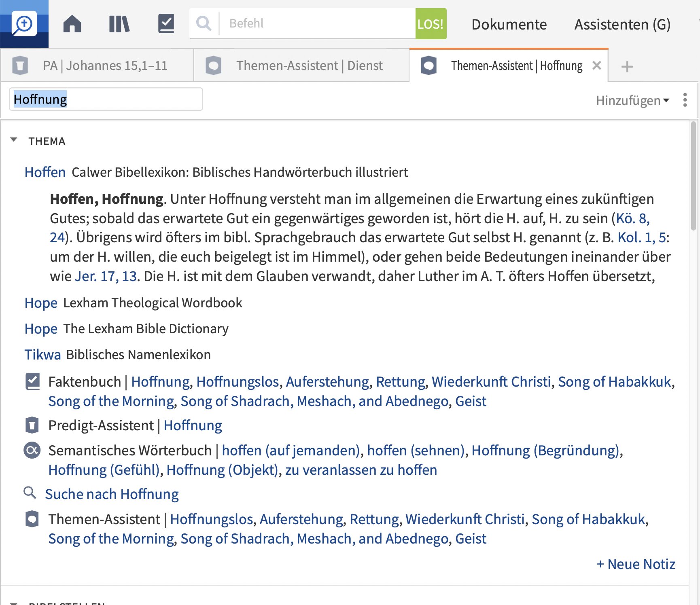Open Faktenbuch link Auferstehung
This screenshot has width=700, height=605.
tap(327, 381)
